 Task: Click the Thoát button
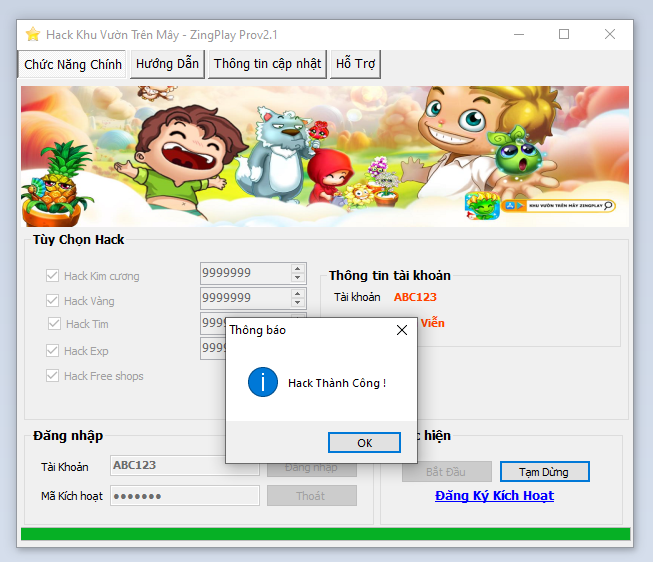(312, 496)
